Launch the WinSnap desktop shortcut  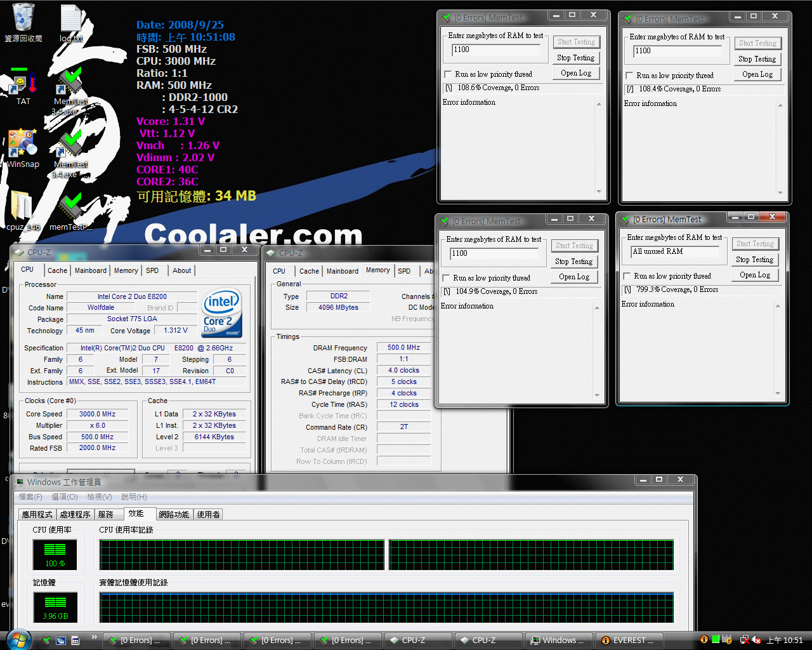23,149
